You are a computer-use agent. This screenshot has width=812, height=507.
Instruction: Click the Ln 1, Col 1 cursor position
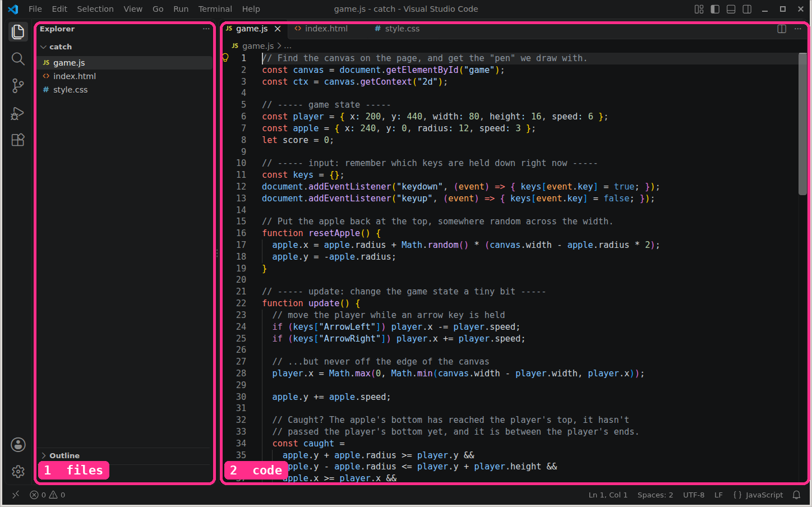click(x=608, y=495)
